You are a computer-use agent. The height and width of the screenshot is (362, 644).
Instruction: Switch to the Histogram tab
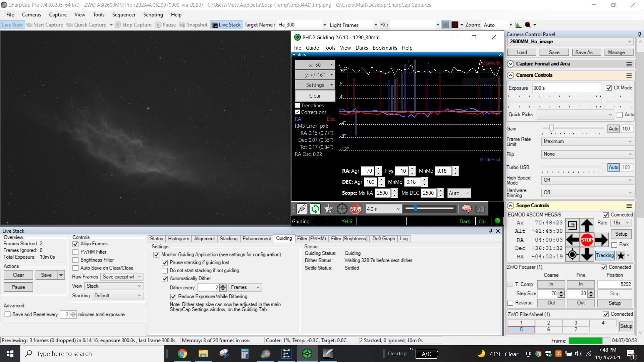pos(178,239)
